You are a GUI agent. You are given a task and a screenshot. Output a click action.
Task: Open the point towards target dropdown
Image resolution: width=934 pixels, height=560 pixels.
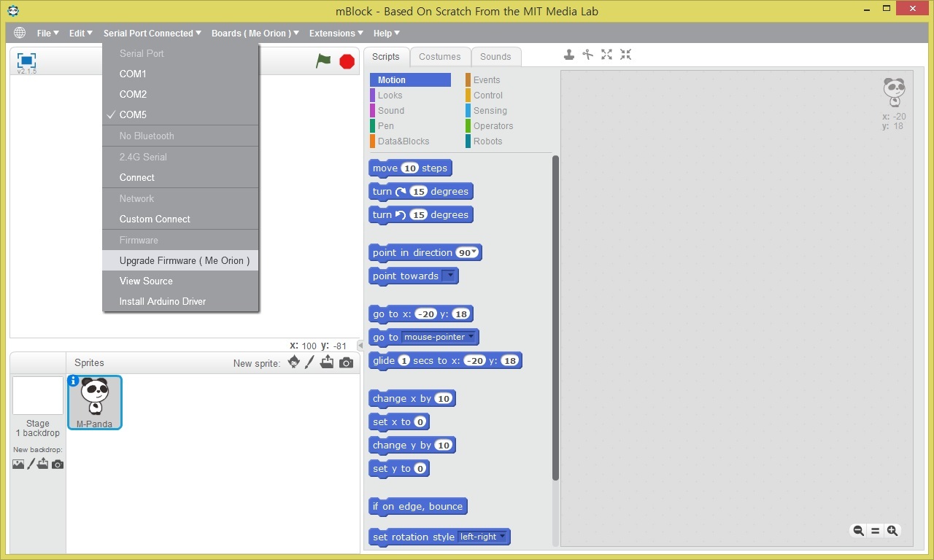click(x=449, y=276)
